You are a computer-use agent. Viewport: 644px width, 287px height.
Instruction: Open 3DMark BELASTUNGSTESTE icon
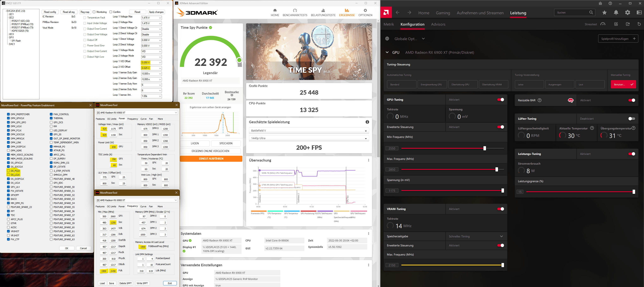[323, 11]
